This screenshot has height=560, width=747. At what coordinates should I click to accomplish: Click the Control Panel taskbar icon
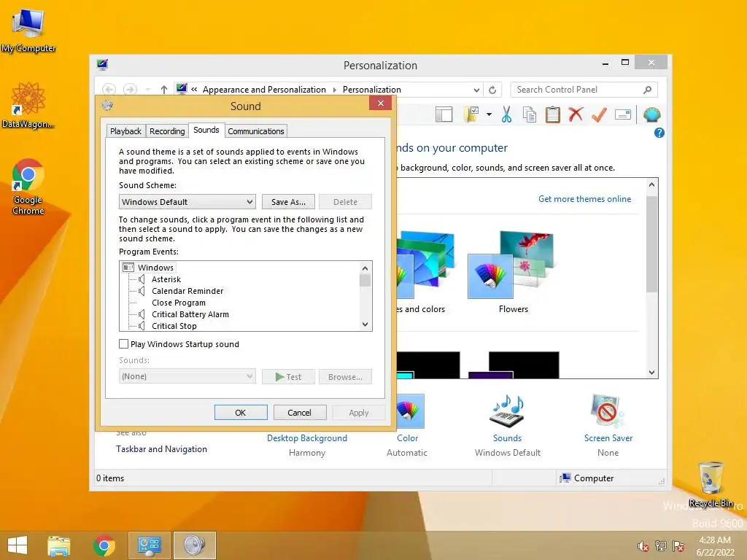149,545
